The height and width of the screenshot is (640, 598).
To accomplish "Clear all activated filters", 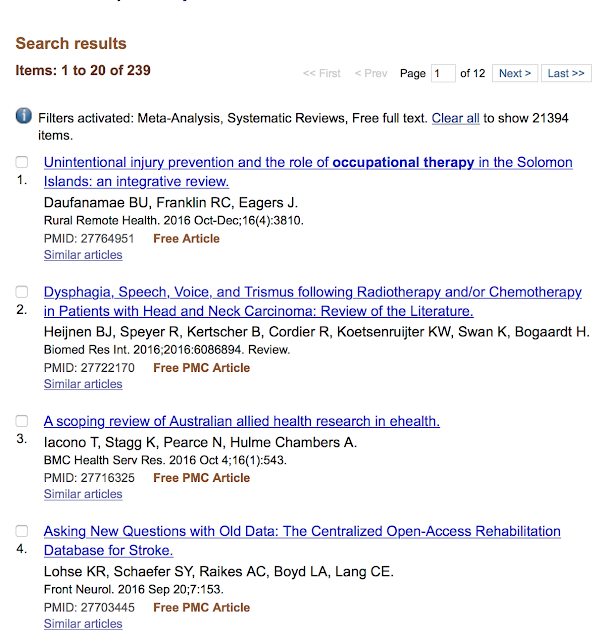I will click(456, 118).
